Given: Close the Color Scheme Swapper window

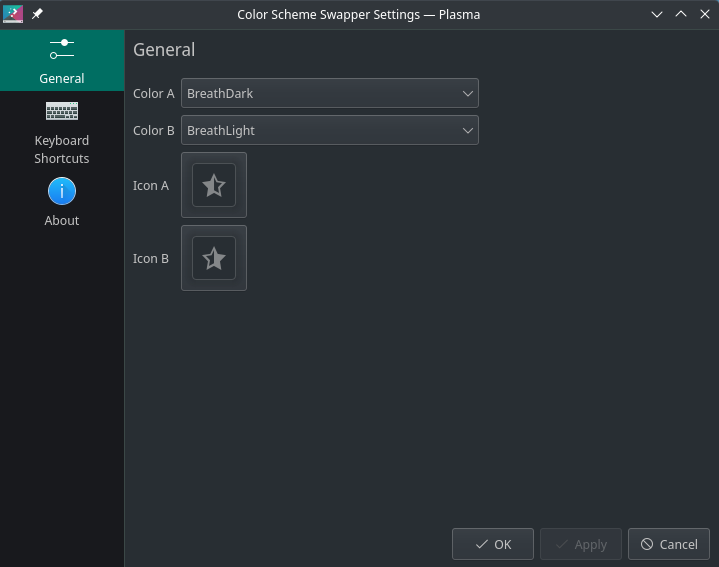Looking at the screenshot, I should click(x=705, y=14).
